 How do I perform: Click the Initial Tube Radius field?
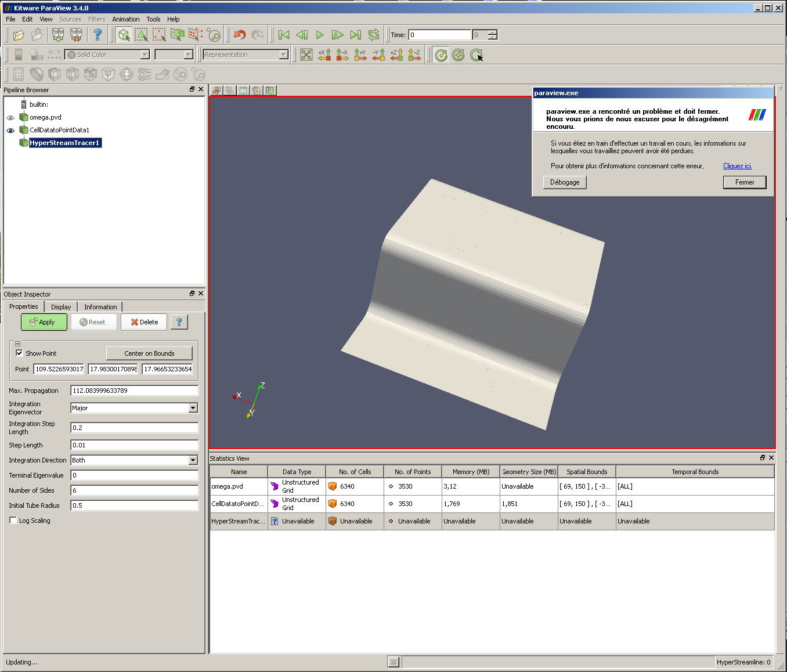pyautogui.click(x=134, y=505)
